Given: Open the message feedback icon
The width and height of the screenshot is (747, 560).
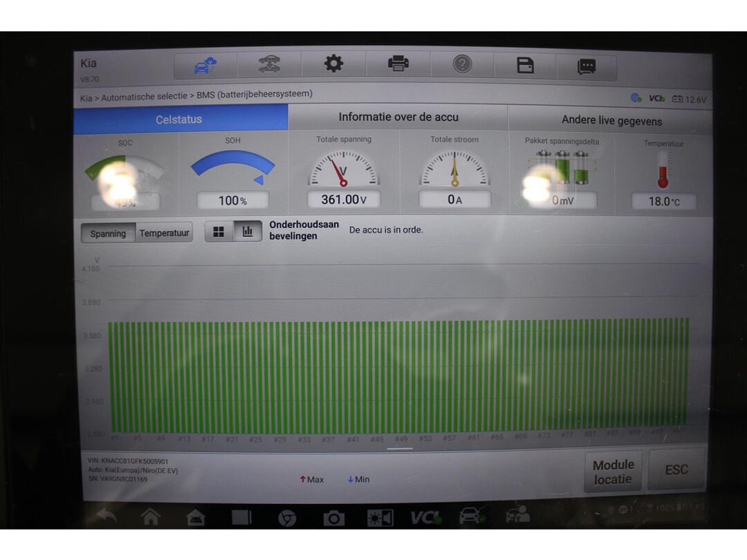Looking at the screenshot, I should coord(587,66).
